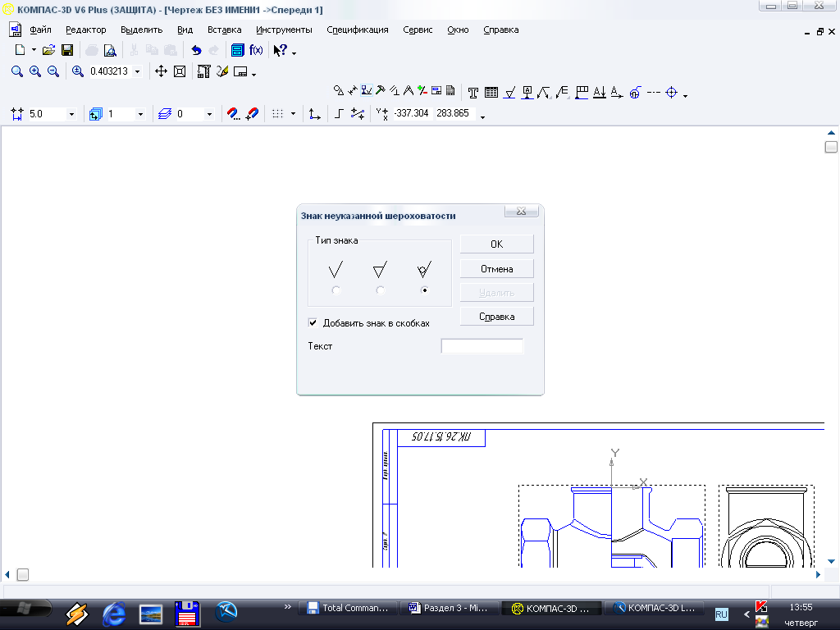
Task: Add a center mark crosshair icon
Action: [x=671, y=93]
